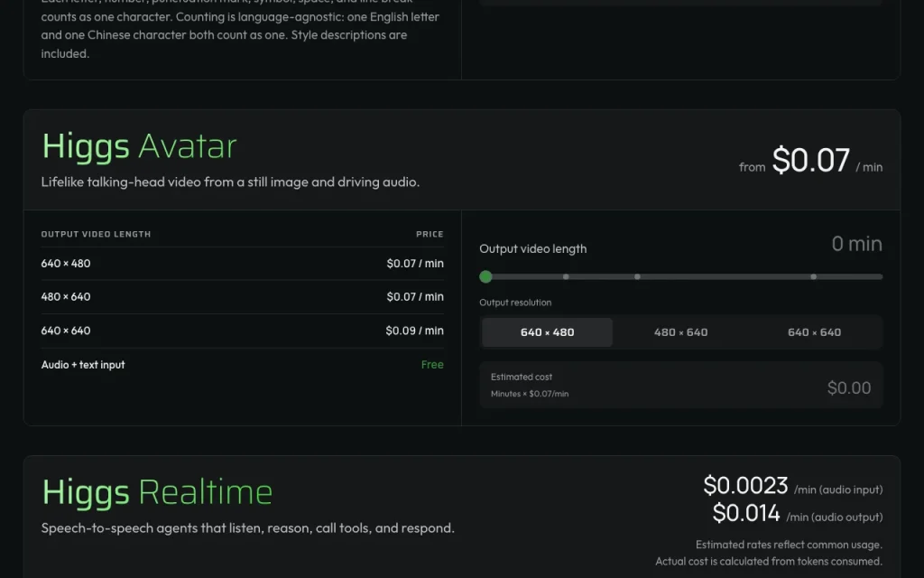Click the last tick mark on the video length slider
The width and height of the screenshot is (924, 578).
[x=813, y=276]
